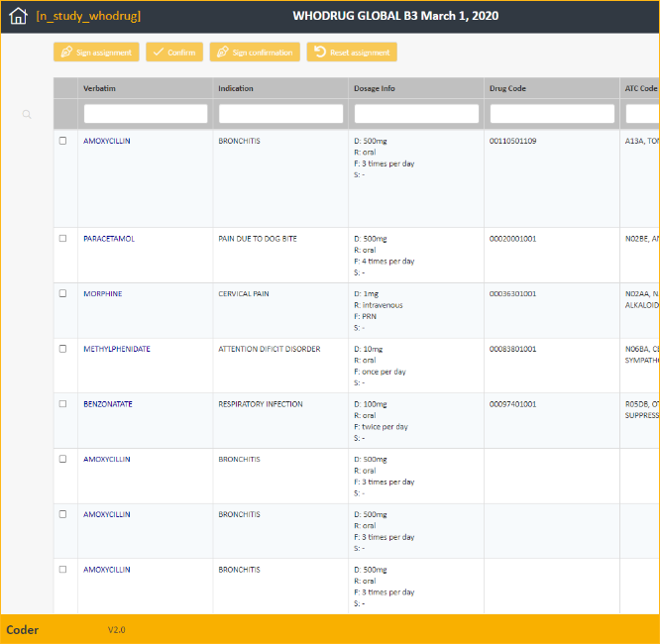Toggle the METHYLPHENIDATE row checkbox
This screenshot has height=644, width=660.
tap(63, 349)
